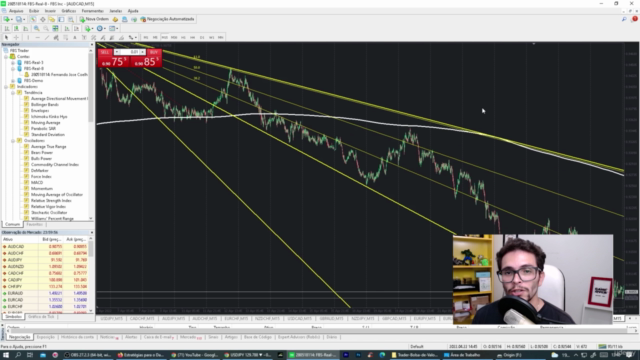Image resolution: width=640 pixels, height=360 pixels.
Task: Open the arrows objects dropdown
Action: coord(132,38)
